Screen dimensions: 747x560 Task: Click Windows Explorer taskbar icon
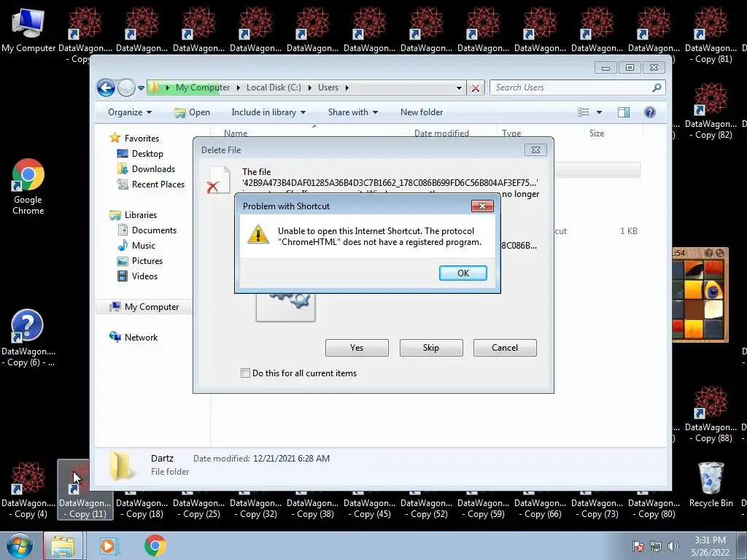coord(63,545)
